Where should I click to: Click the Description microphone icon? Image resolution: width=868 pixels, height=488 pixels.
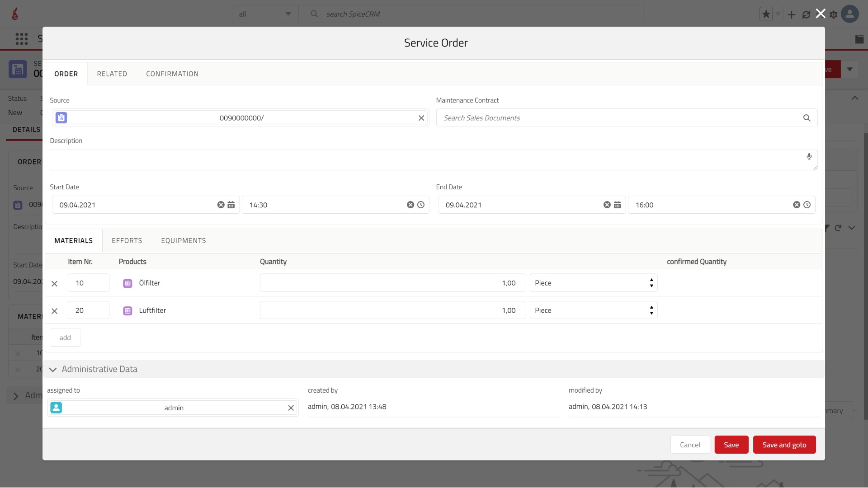tap(809, 156)
